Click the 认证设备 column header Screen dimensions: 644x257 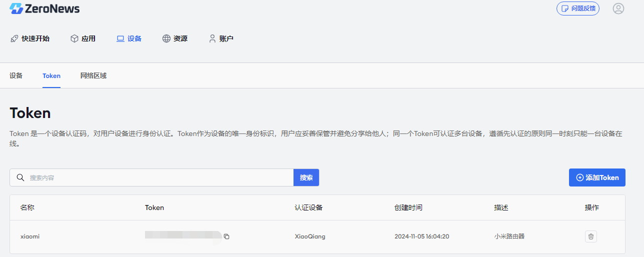(x=308, y=207)
